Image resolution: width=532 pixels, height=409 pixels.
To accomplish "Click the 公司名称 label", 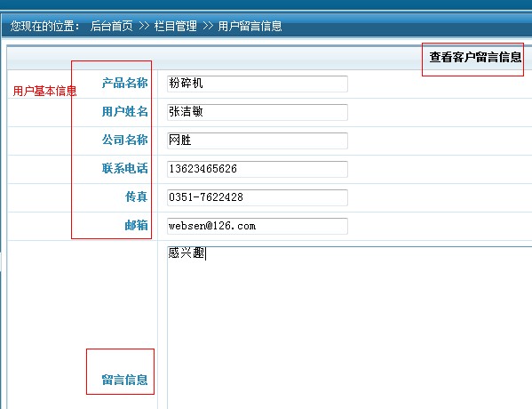I will (x=125, y=140).
